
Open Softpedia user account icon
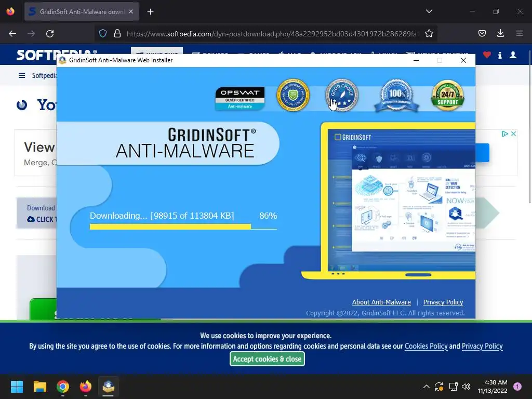[513, 55]
